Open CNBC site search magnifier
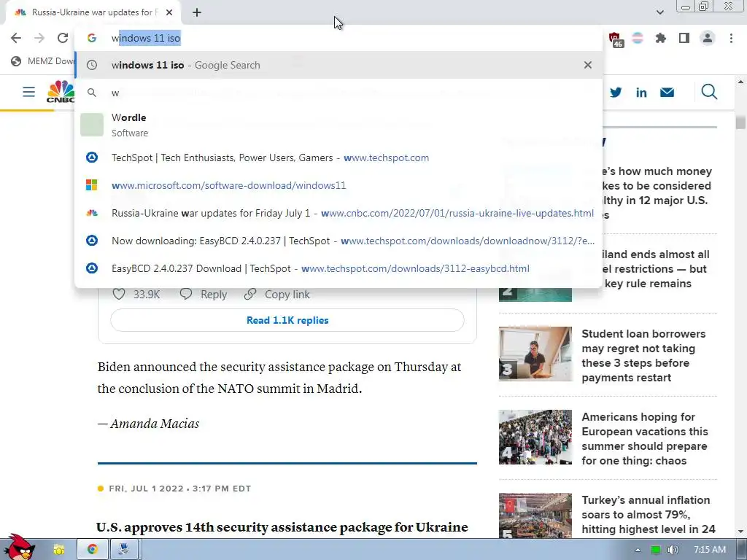 (709, 91)
